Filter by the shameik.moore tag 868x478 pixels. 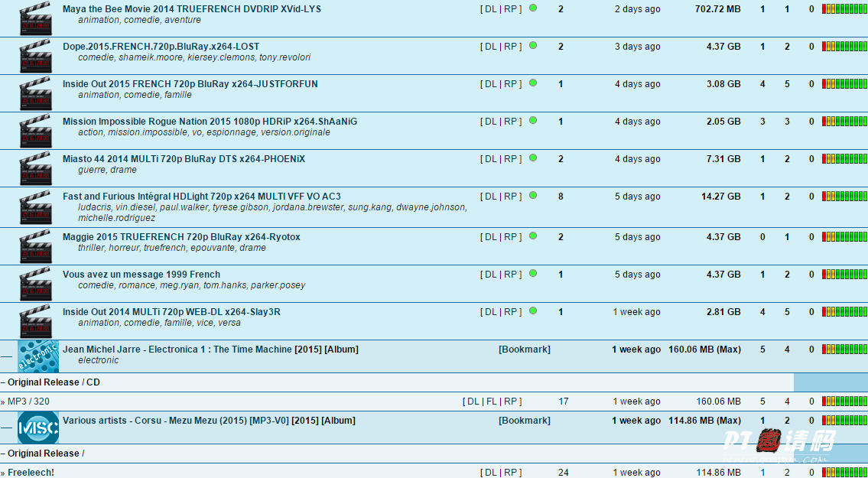tap(151, 57)
